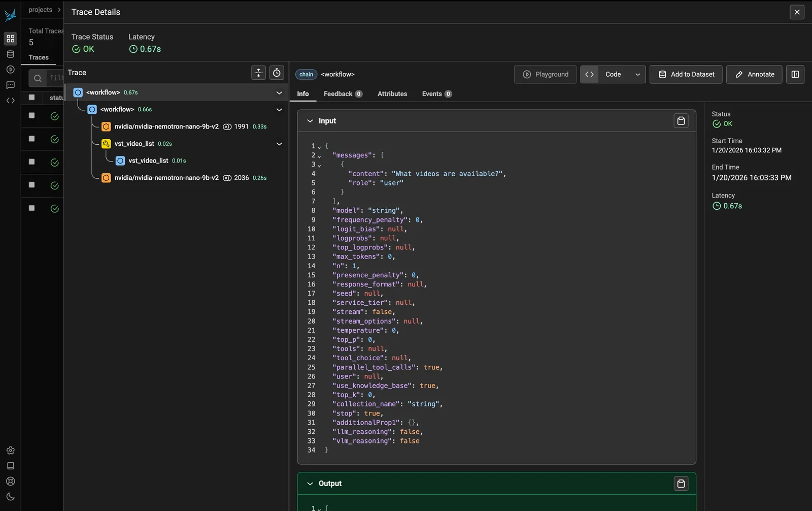Open the prompts chat icon in sidebar
812x511 pixels.
tap(10, 85)
